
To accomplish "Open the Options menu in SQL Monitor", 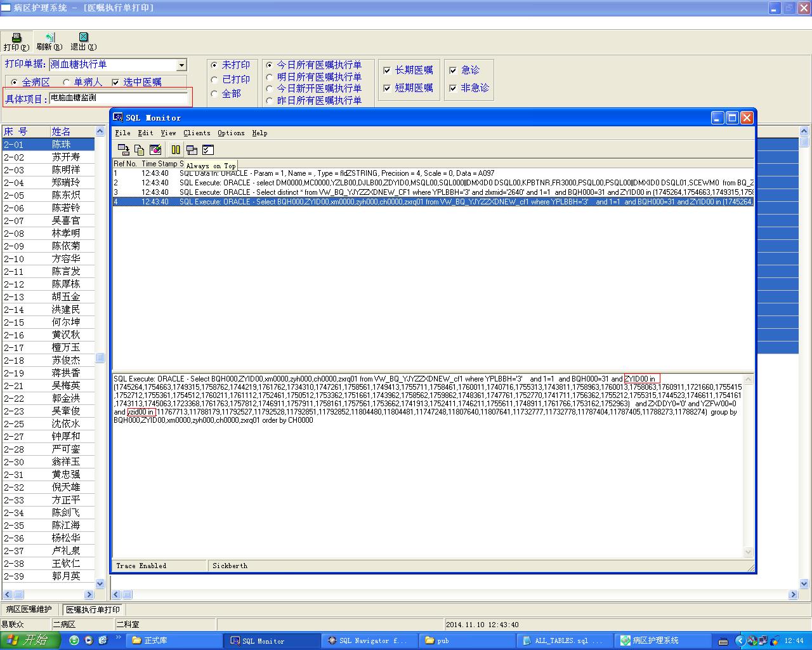I will 231,133.
